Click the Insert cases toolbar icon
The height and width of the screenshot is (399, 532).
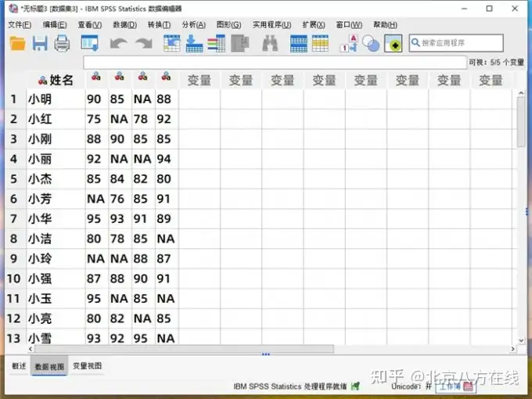pyautogui.click(x=299, y=44)
